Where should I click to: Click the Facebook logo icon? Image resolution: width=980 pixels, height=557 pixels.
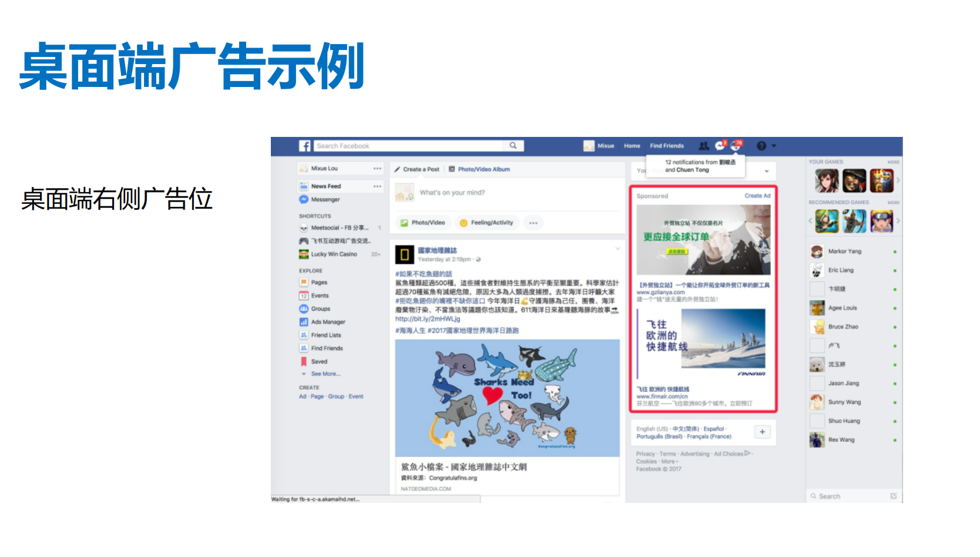(304, 146)
